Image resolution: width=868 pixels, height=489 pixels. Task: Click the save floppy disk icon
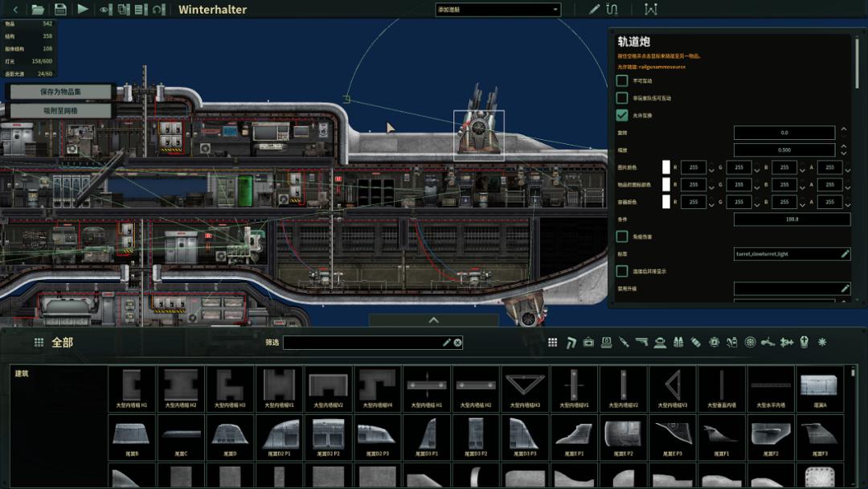point(60,10)
